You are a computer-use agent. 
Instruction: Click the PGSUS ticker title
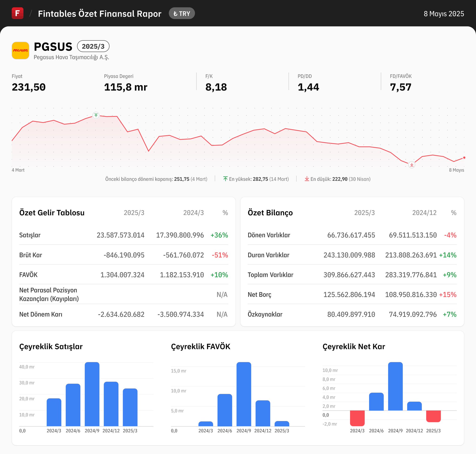pyautogui.click(x=53, y=46)
